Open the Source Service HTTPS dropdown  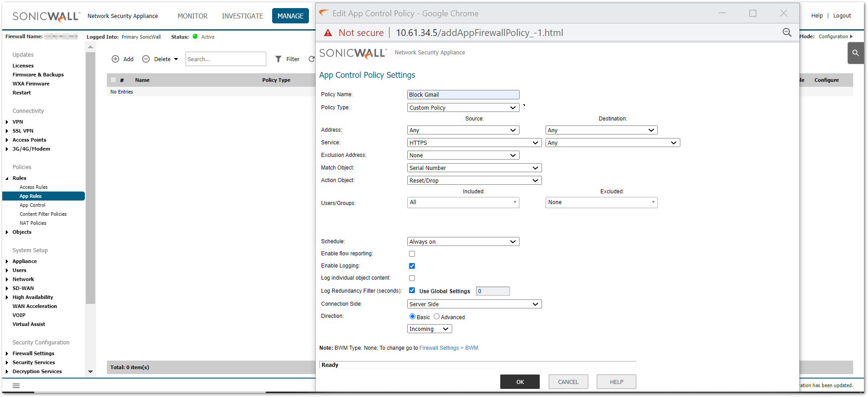point(474,143)
